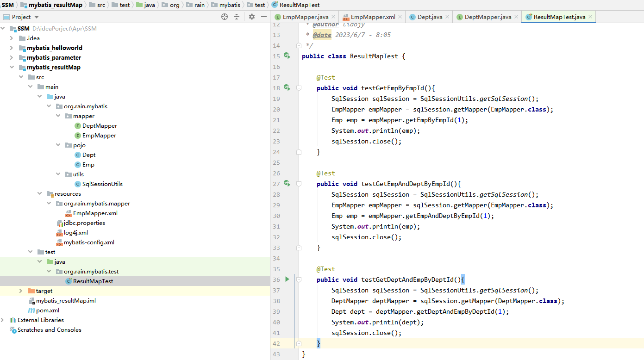The image size is (644, 360).
Task: Run testGetEmpByEmpId via gutter icon line 18
Action: [x=287, y=88]
